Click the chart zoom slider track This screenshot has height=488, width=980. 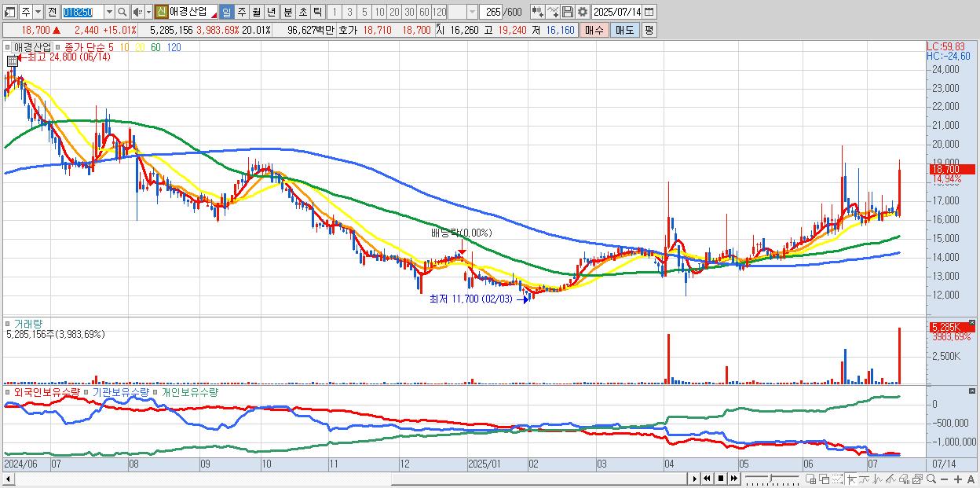coord(772,478)
